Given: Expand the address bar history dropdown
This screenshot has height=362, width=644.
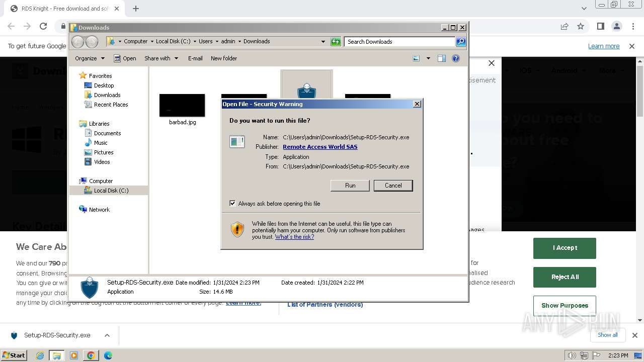Looking at the screenshot, I should (323, 42).
